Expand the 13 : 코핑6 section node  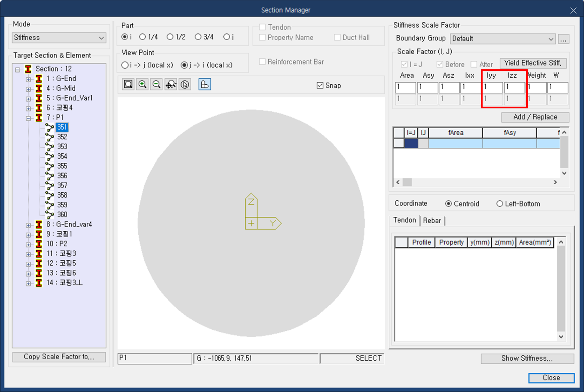[28, 274]
